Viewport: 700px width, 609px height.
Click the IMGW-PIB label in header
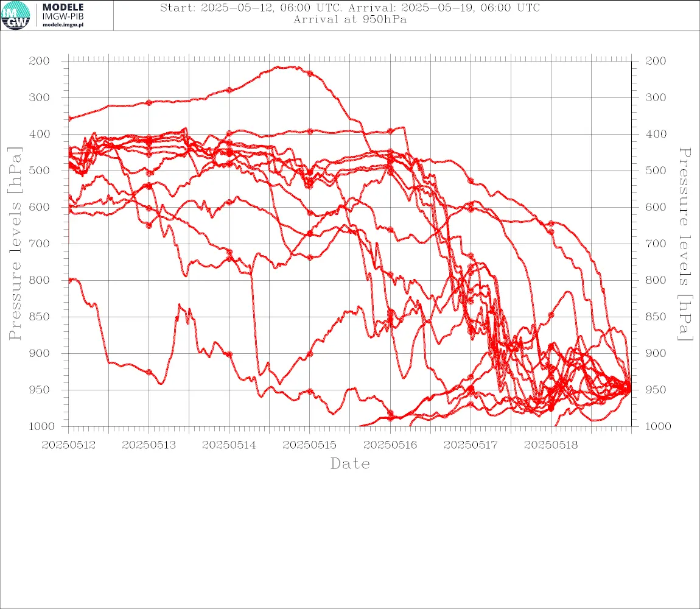click(x=63, y=16)
